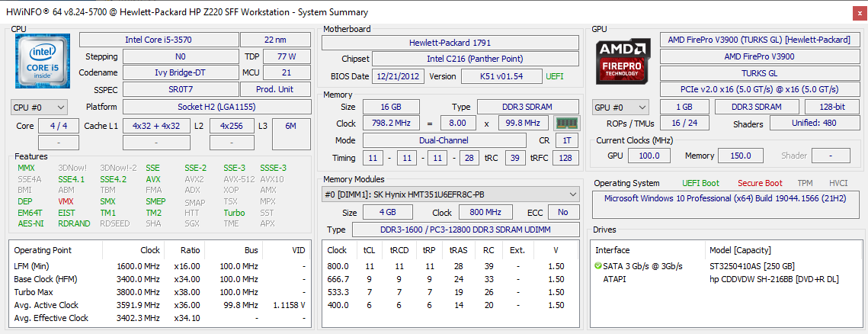This screenshot has height=334, width=868.
Task: Select the hp CDDVDW SH-216BB drive entry
Action: 774,279
